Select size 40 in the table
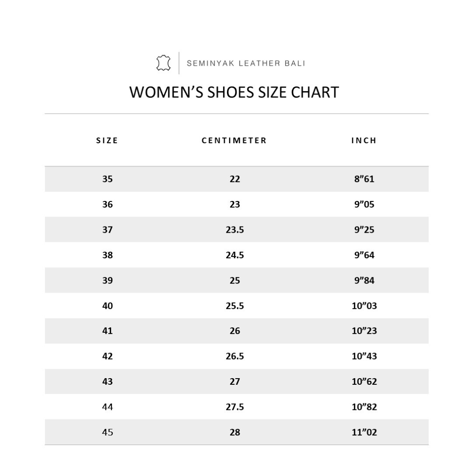This screenshot has width=476, height=476. [108, 306]
